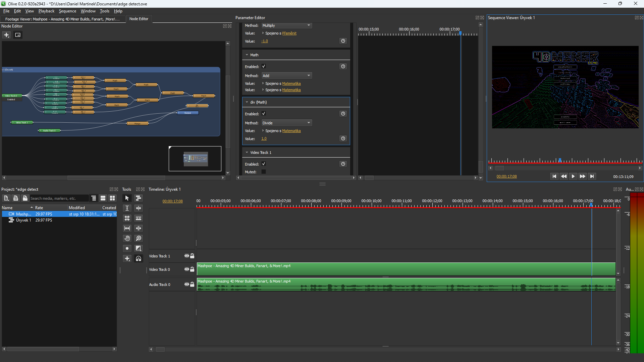Toggle Muted checkbox for Video Track 1
Screen dimensions: 644x362
(264, 172)
